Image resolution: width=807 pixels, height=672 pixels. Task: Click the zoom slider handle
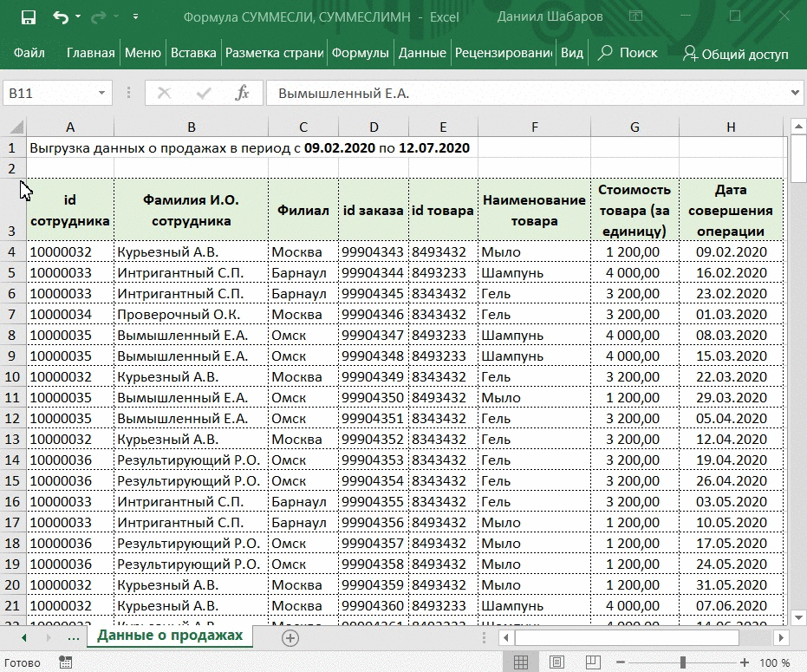(x=682, y=662)
